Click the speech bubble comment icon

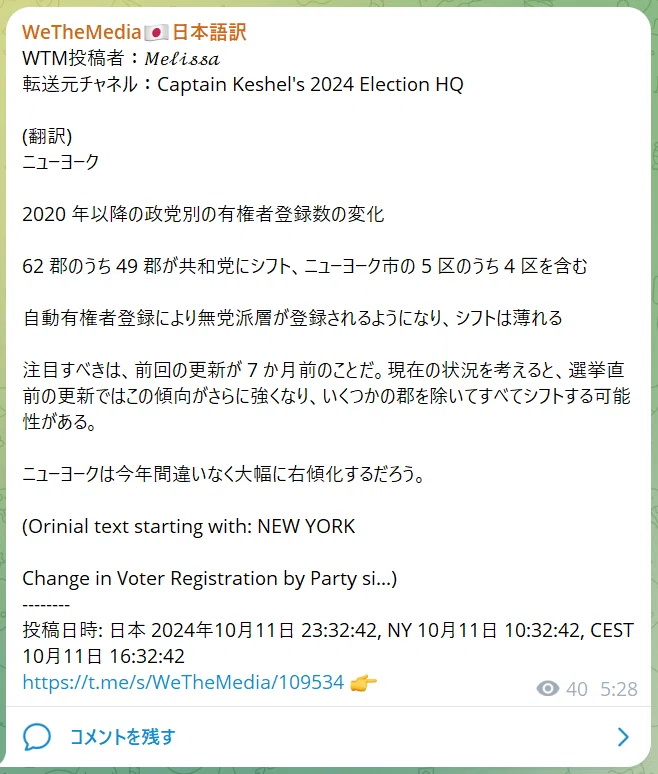pos(37,737)
